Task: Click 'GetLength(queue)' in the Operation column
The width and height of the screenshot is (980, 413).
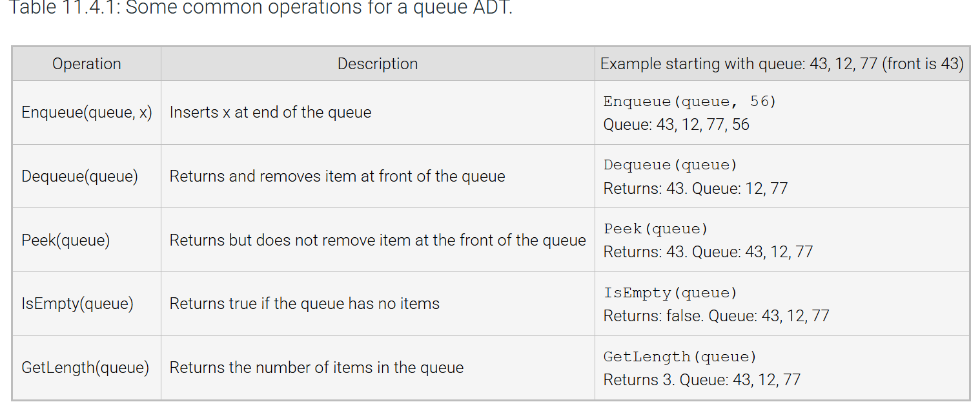Action: click(x=85, y=368)
